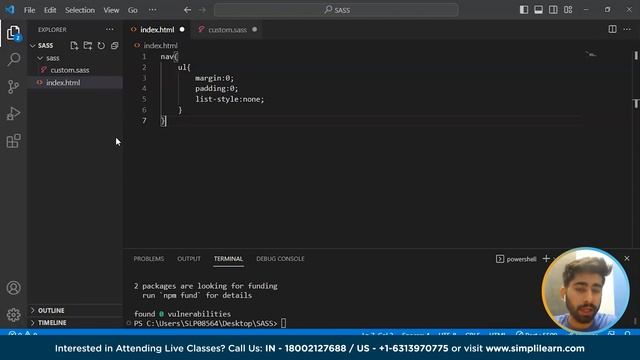This screenshot has width=640, height=360.
Task: Select index.html in the Explorer tree
Action: (63, 82)
